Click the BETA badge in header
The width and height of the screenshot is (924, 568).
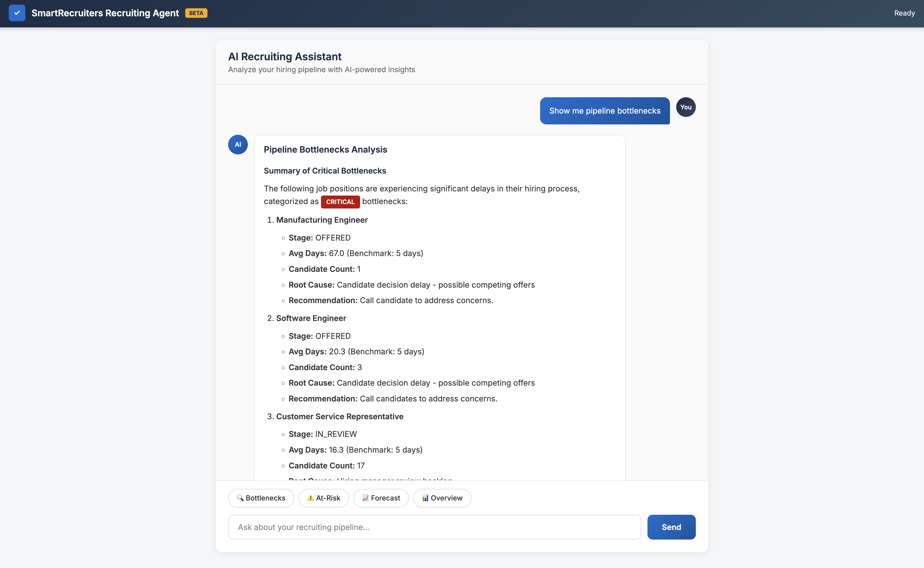[x=196, y=13]
